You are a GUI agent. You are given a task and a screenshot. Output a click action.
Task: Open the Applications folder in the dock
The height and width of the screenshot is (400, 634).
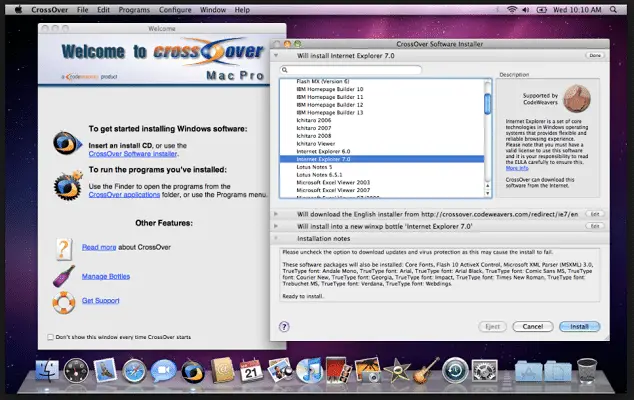click(528, 371)
